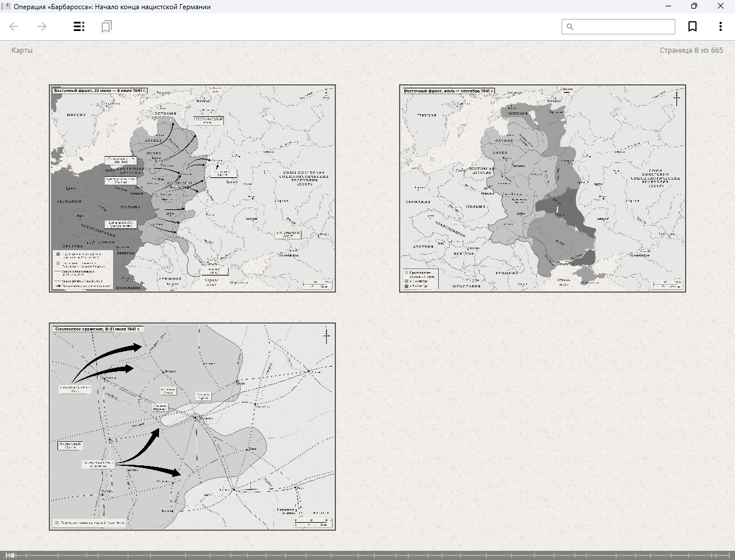Click the middle of the reading progress bar
The image size is (735, 560).
coord(367,555)
